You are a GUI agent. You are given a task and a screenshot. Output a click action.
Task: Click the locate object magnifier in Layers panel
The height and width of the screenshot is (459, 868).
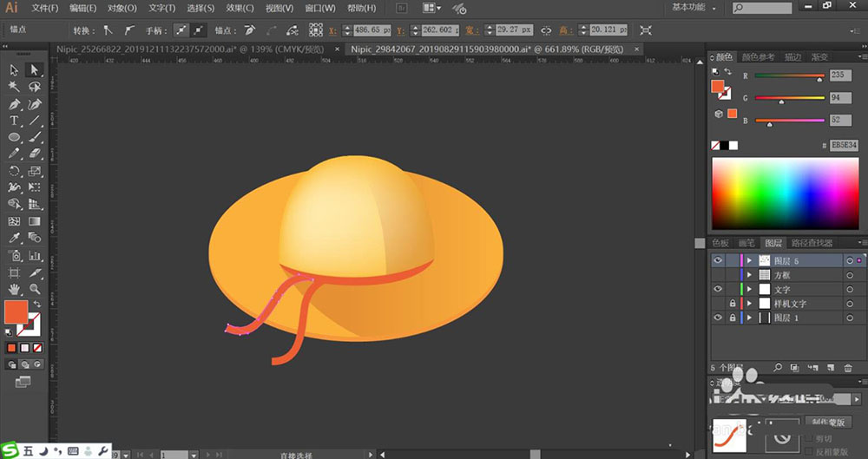pyautogui.click(x=778, y=368)
